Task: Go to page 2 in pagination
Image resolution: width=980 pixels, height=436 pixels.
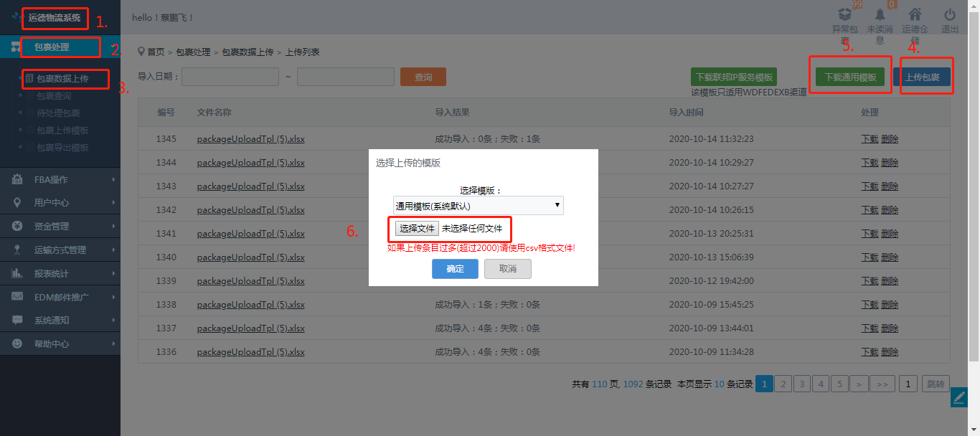Action: (x=783, y=384)
